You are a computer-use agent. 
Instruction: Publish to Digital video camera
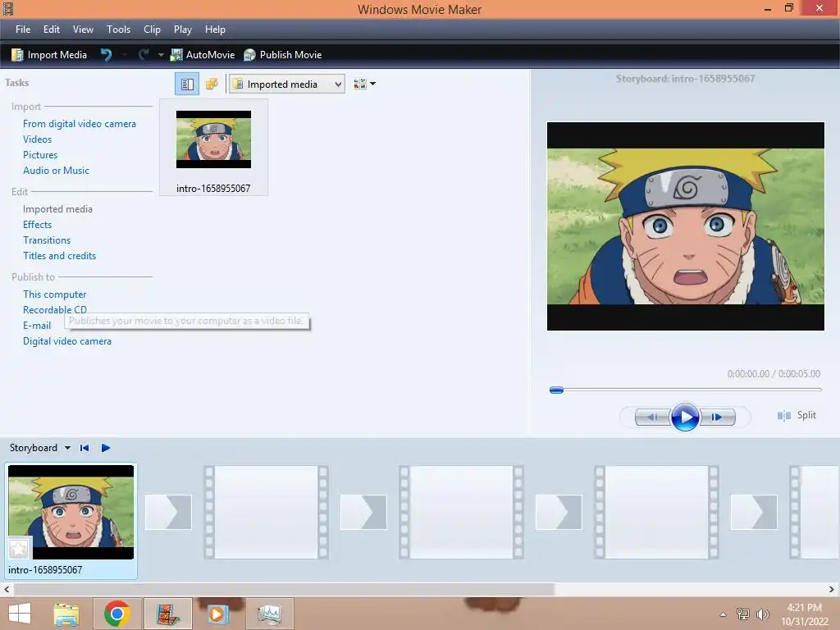click(x=67, y=341)
